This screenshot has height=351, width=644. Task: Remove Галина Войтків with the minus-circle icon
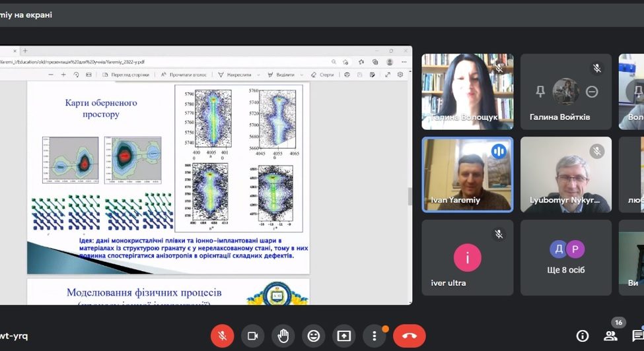point(592,92)
